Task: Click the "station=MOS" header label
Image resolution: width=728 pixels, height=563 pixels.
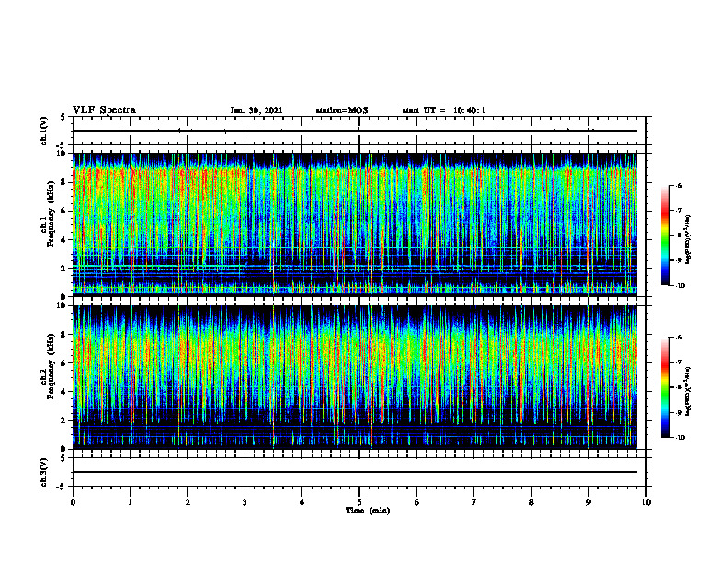Action: [x=342, y=110]
